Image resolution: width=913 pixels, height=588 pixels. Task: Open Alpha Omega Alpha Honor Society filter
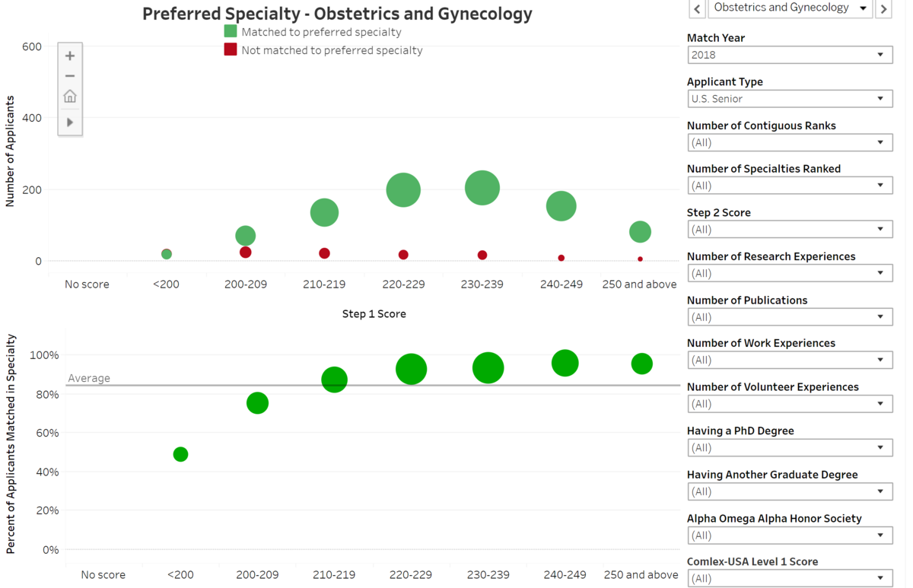click(789, 535)
